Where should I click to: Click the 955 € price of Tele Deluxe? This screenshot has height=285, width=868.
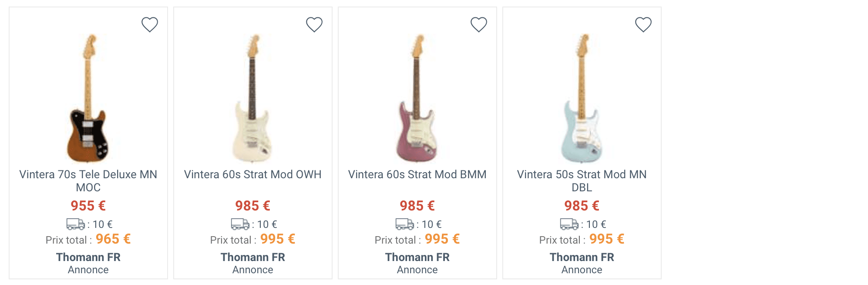(x=88, y=206)
